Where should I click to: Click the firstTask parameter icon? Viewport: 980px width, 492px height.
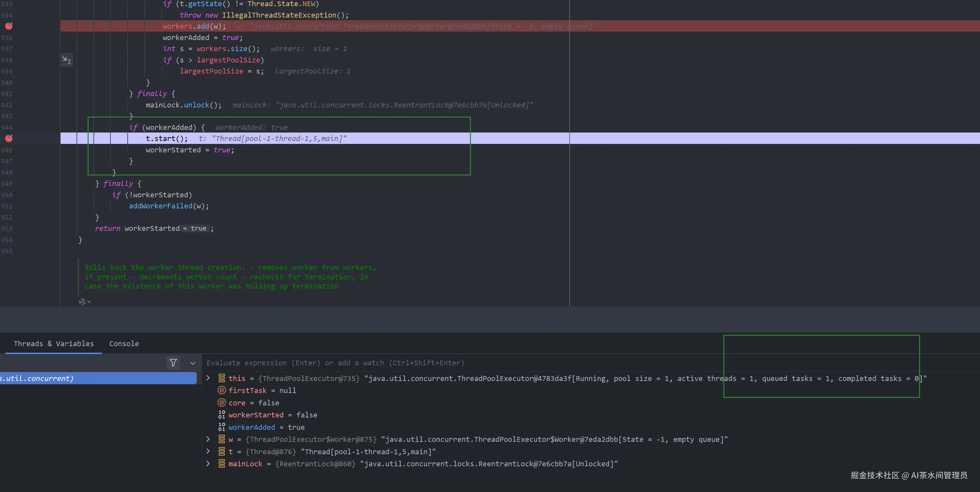coord(221,390)
